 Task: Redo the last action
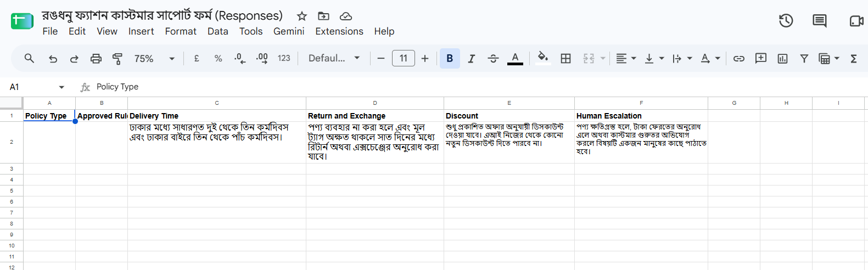[x=74, y=58]
